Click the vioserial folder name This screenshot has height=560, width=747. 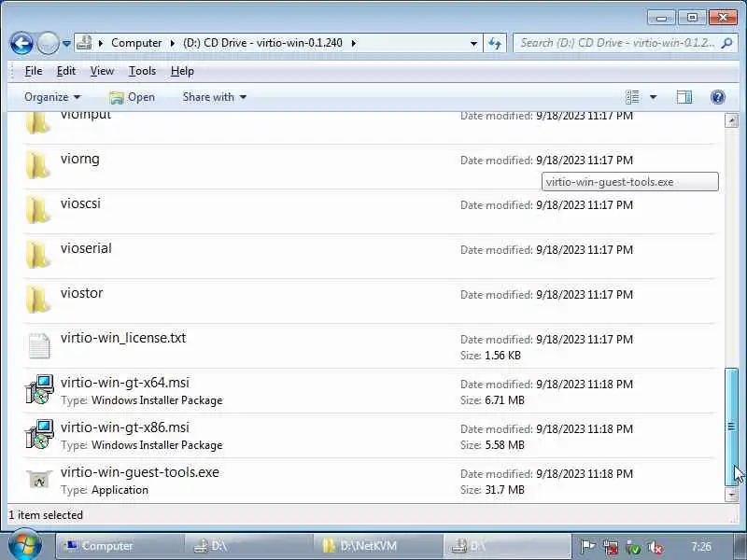(x=86, y=248)
